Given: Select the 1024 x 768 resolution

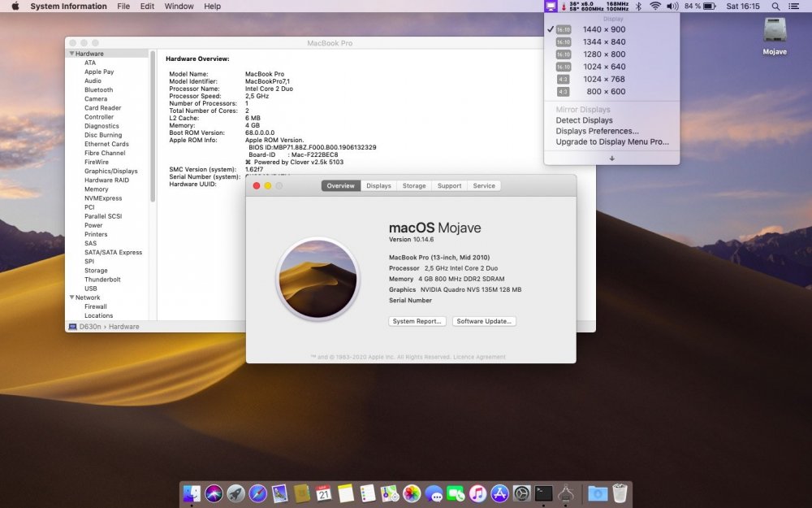Looking at the screenshot, I should (604, 79).
